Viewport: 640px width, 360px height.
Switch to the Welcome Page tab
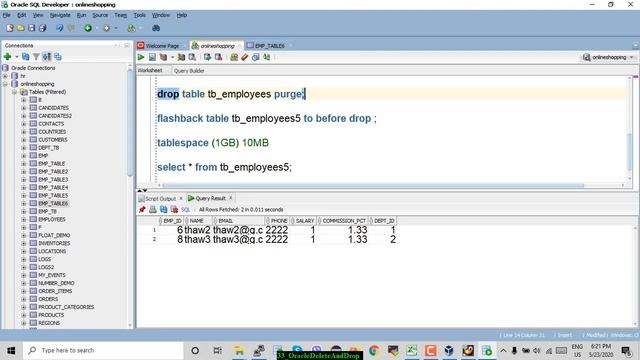tap(162, 46)
